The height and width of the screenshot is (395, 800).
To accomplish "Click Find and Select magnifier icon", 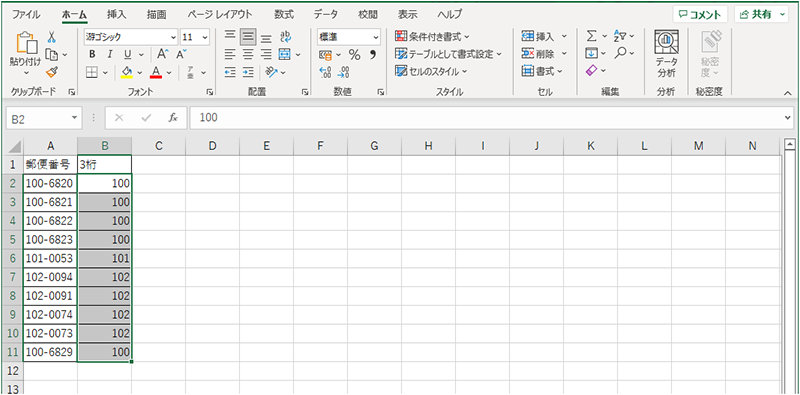I will (x=621, y=54).
